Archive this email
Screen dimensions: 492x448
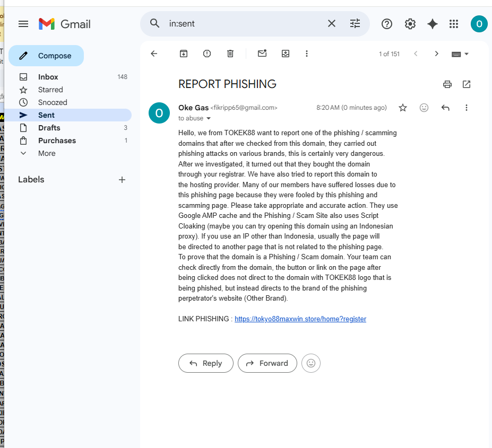(x=184, y=54)
